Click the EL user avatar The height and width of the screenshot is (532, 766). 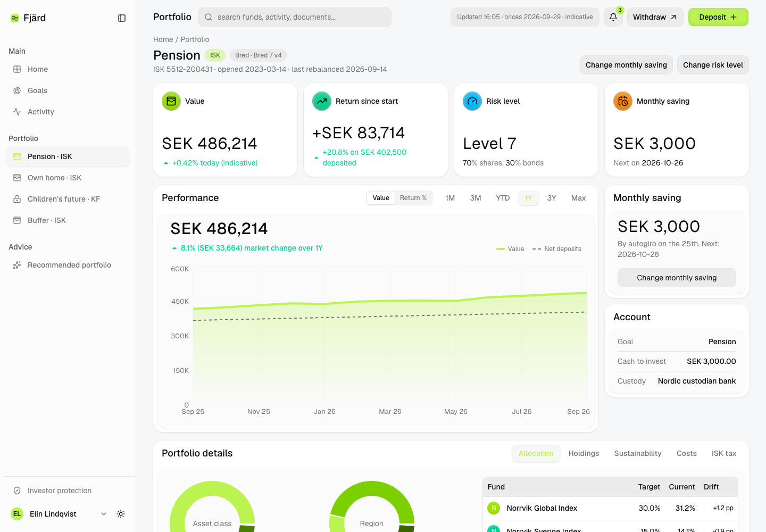tap(17, 514)
